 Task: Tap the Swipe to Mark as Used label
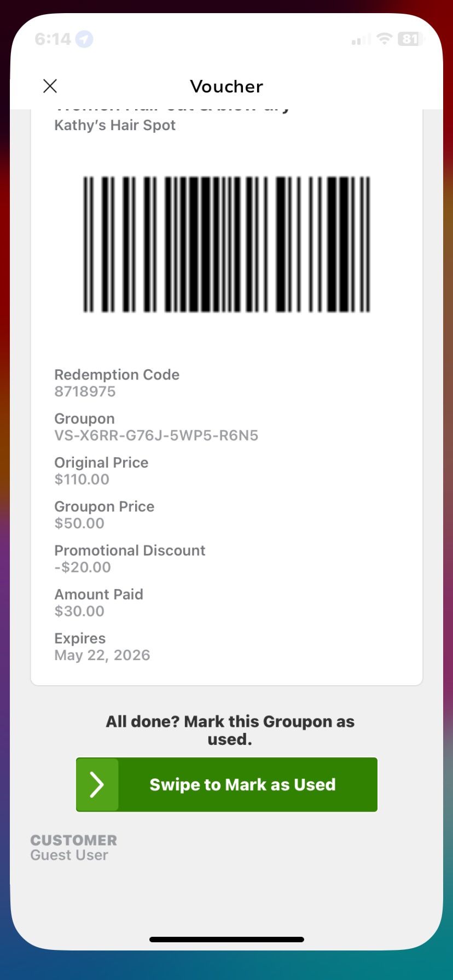242,784
